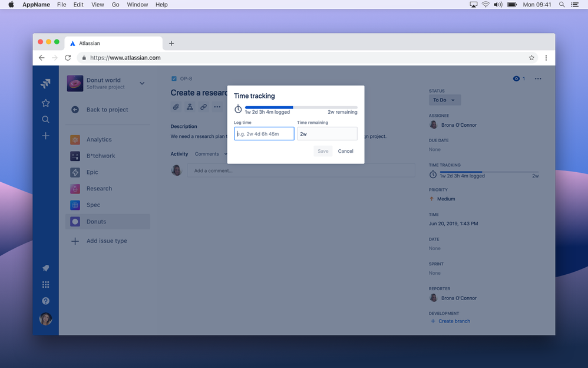Click the Jun 20, 2019, 1:43 PM time value
This screenshot has height=368, width=588.
454,224
